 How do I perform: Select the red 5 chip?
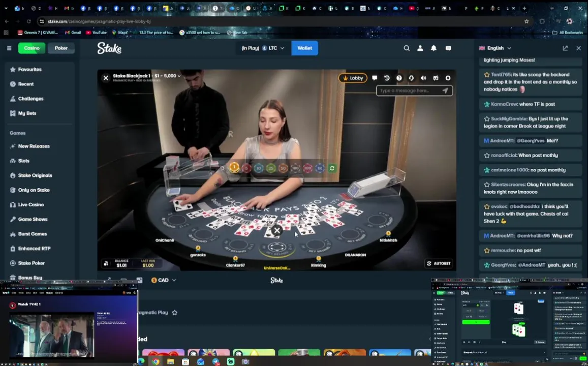(246, 168)
